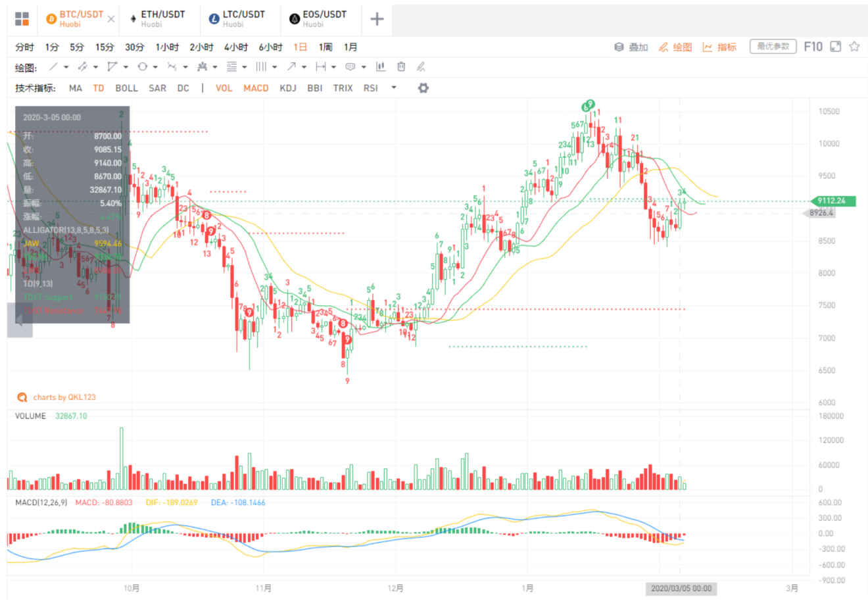Select the 1月 timeframe

pos(350,47)
